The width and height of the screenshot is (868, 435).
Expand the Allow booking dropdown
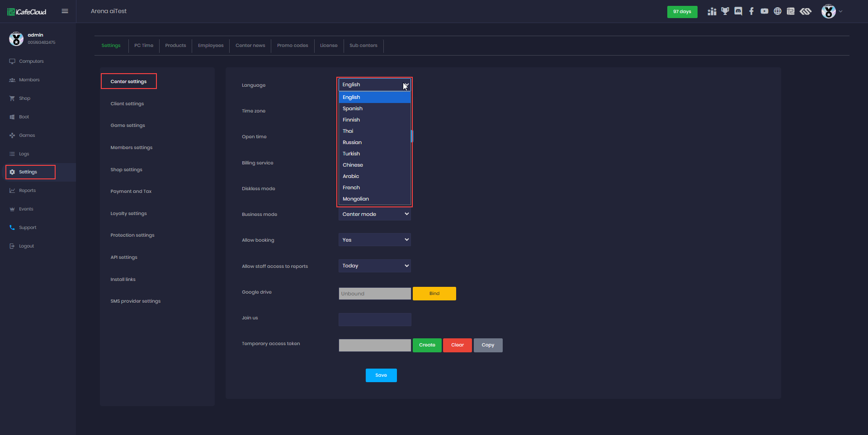(x=374, y=240)
